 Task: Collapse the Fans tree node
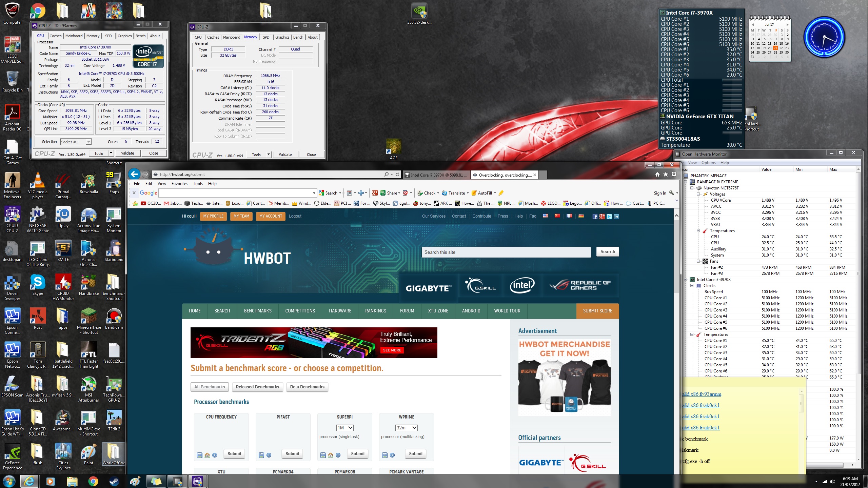pos(698,261)
